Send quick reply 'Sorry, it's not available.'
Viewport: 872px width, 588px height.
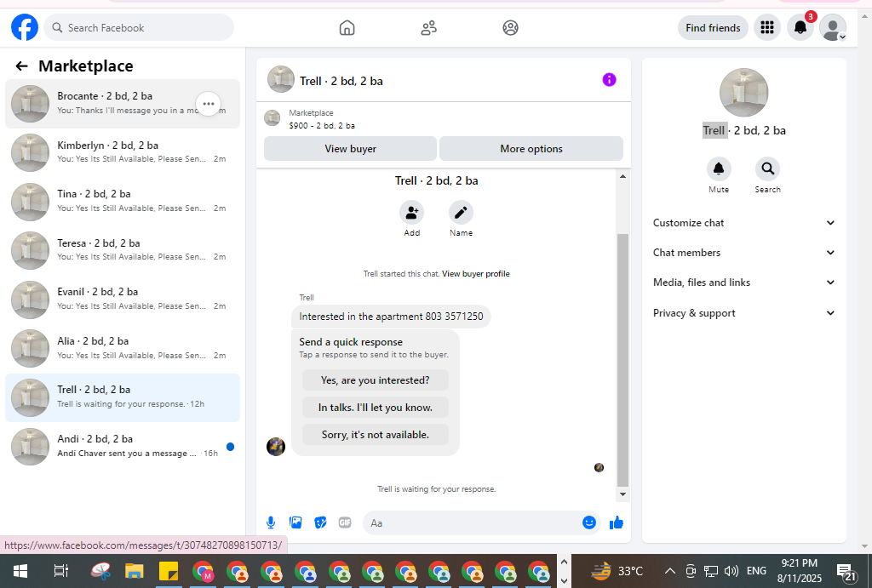376,435
